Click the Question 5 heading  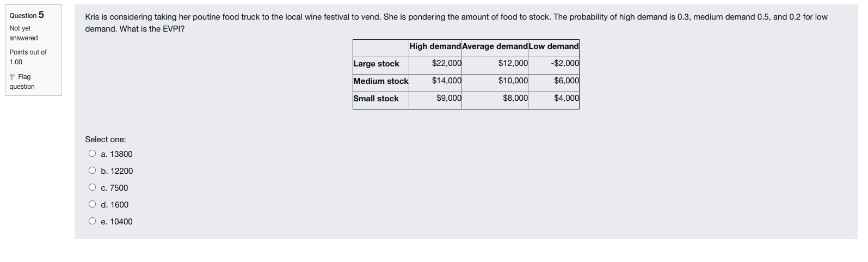click(27, 15)
